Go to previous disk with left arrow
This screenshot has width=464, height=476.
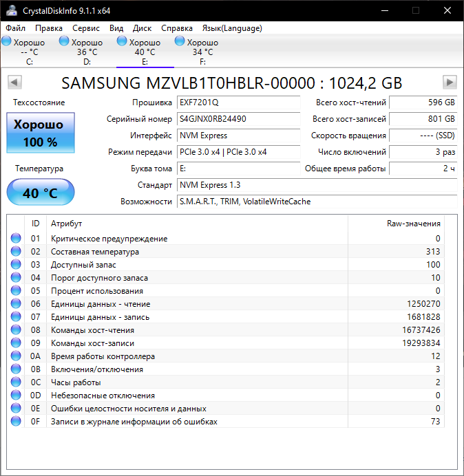(14, 83)
